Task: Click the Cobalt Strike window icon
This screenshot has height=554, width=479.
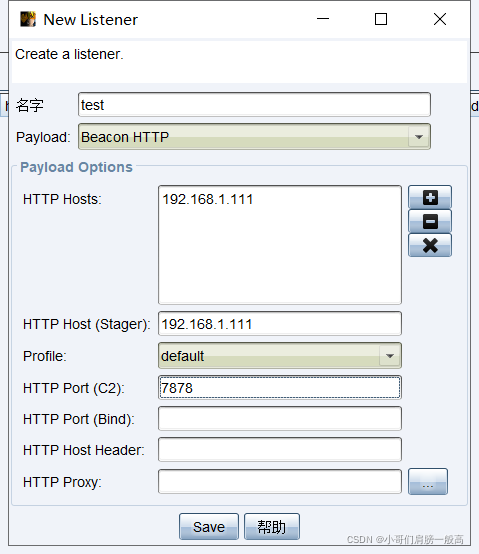Action: click(28, 19)
